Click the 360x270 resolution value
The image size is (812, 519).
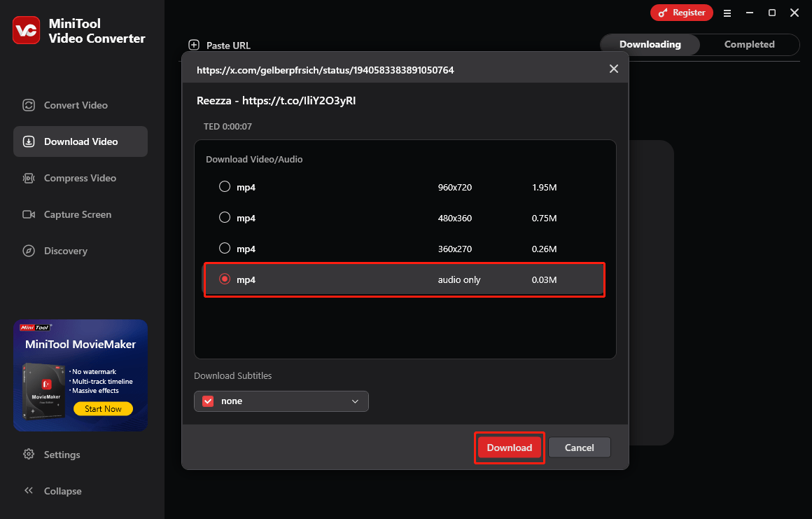pos(455,249)
